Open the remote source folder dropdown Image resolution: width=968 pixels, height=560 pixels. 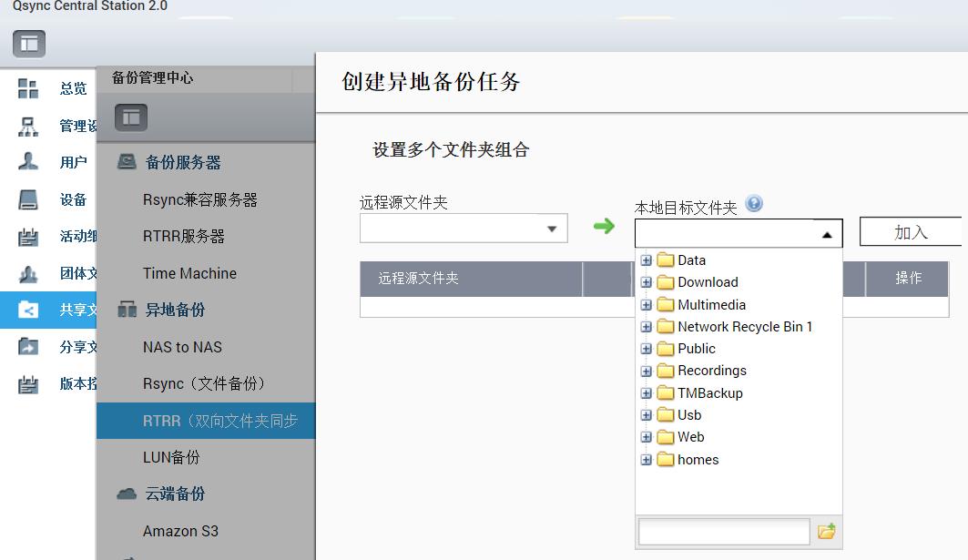point(551,229)
